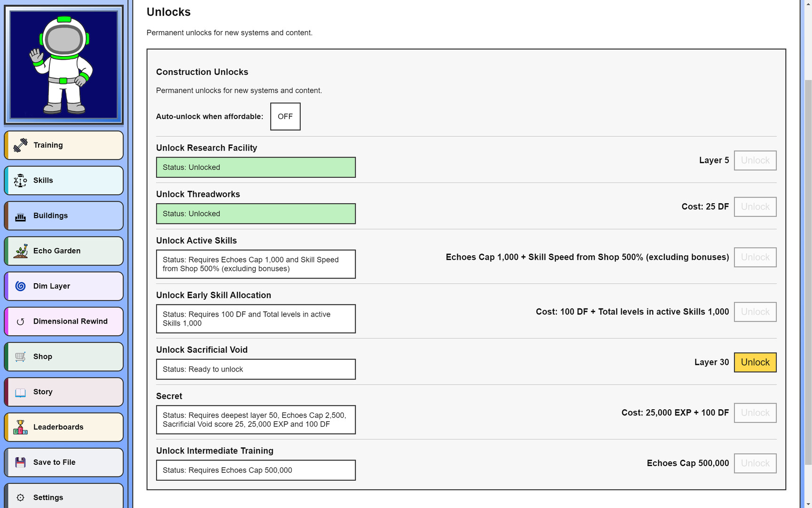Click Active Skills requirements status box
Image resolution: width=812 pixels, height=508 pixels.
[x=256, y=264]
